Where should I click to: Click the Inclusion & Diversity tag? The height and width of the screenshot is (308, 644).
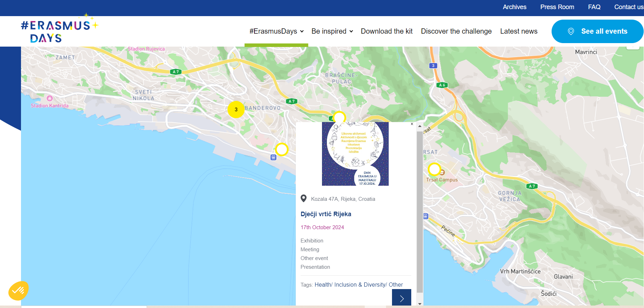360,285
